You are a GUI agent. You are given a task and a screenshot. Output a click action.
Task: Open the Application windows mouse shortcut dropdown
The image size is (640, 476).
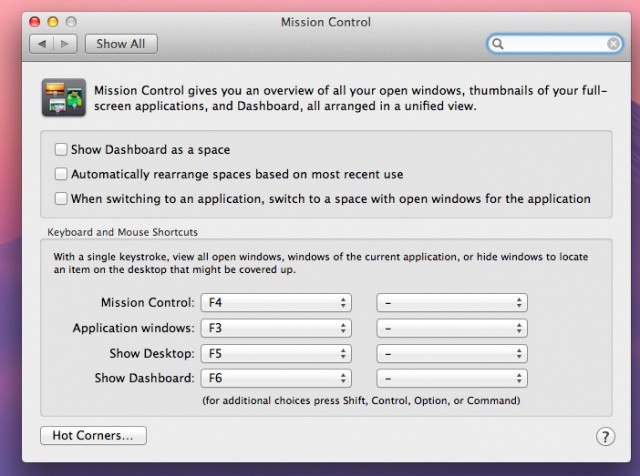[452, 328]
